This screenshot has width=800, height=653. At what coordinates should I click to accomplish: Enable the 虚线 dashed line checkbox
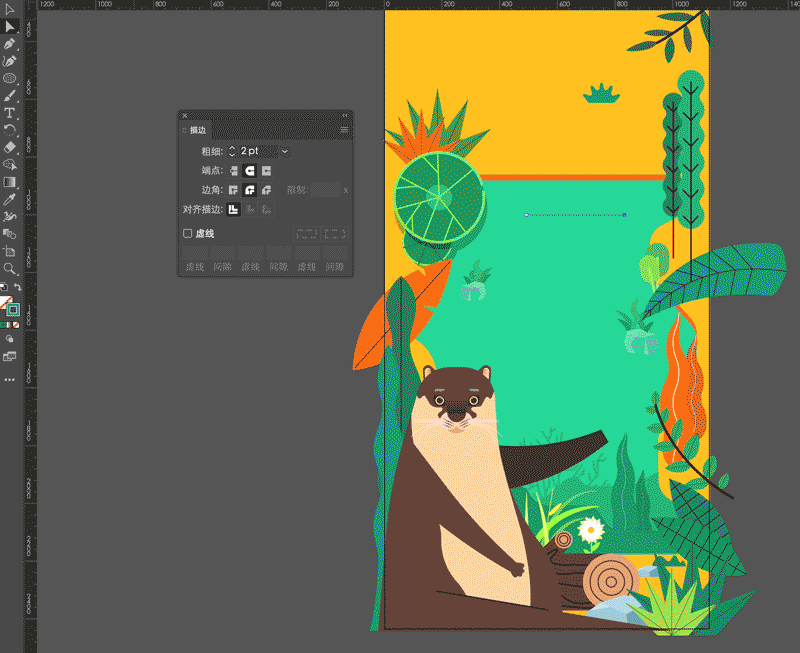click(187, 233)
